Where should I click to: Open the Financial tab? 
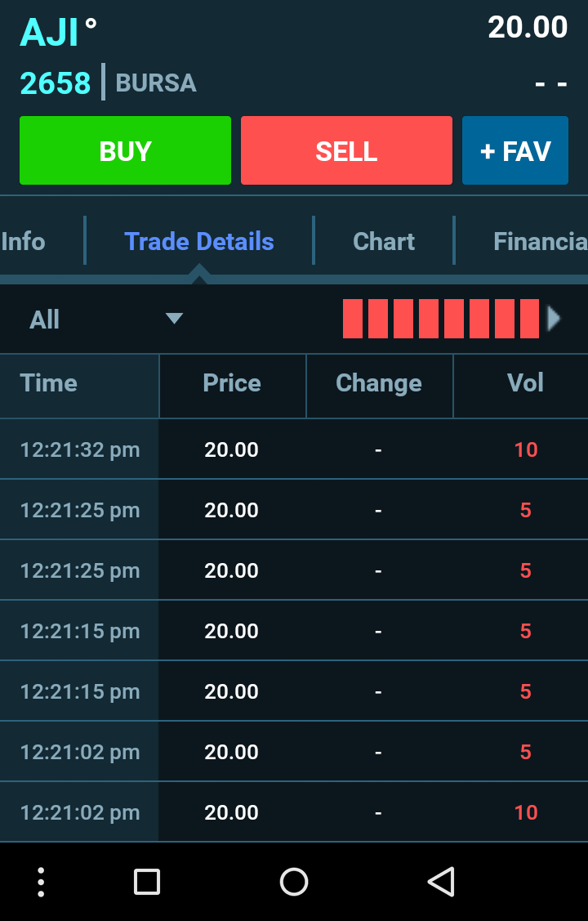[540, 241]
